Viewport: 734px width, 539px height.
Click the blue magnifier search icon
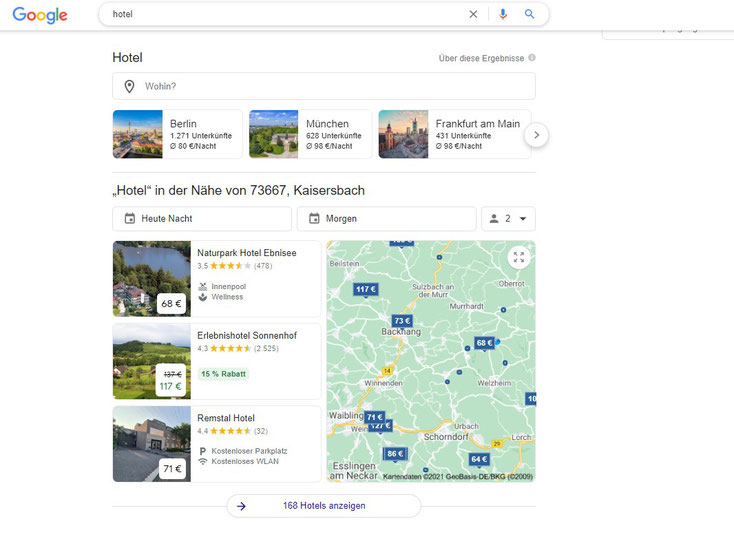[x=529, y=14]
